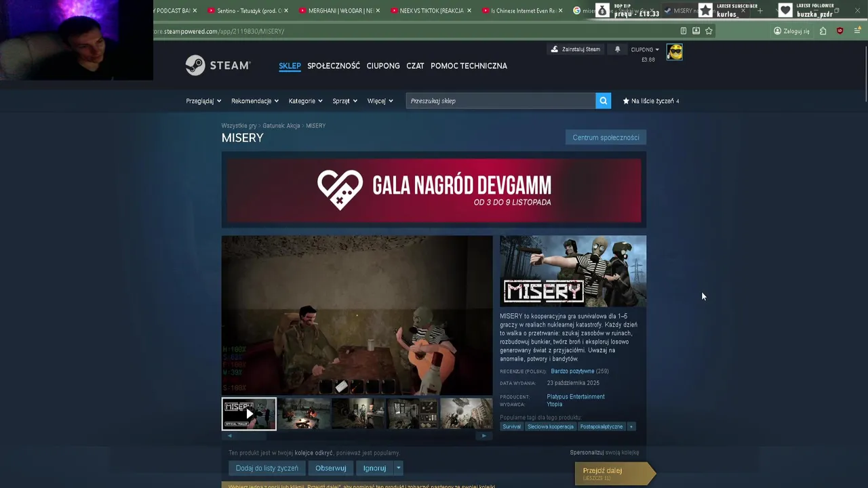Open the browser hamburger menu
The width and height of the screenshot is (868, 488).
coord(858,31)
